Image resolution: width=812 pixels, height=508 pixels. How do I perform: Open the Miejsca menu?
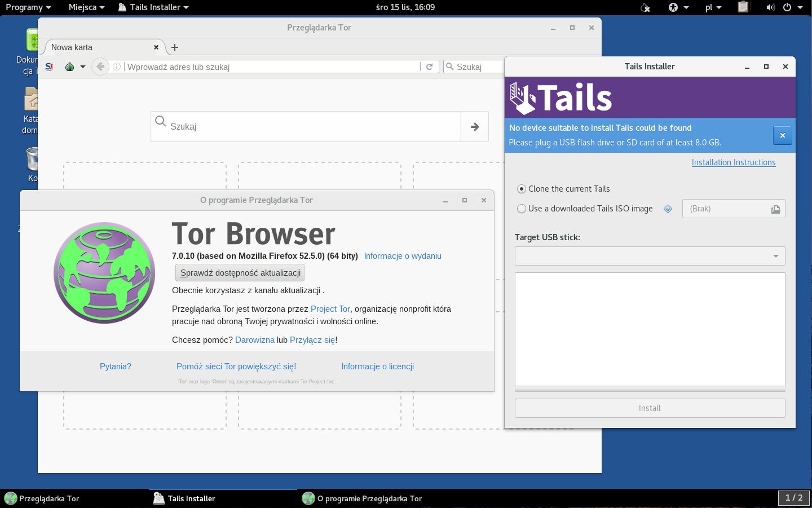(x=86, y=7)
